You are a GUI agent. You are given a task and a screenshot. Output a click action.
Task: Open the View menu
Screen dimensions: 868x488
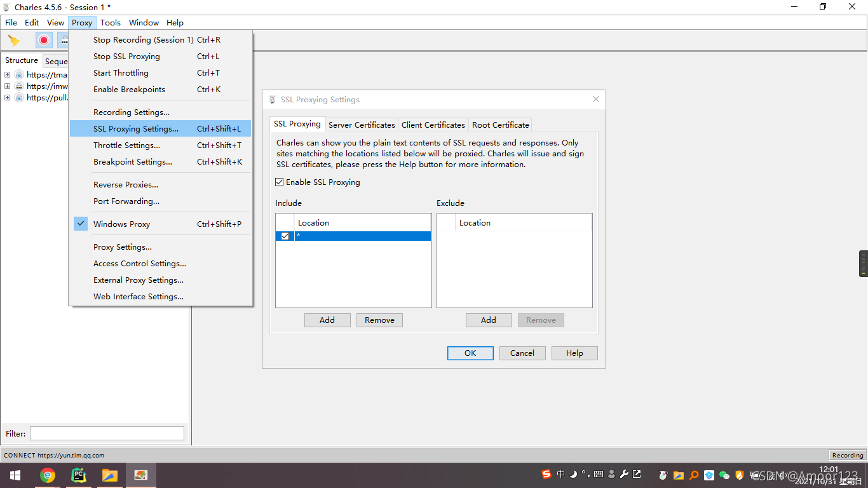(x=56, y=22)
